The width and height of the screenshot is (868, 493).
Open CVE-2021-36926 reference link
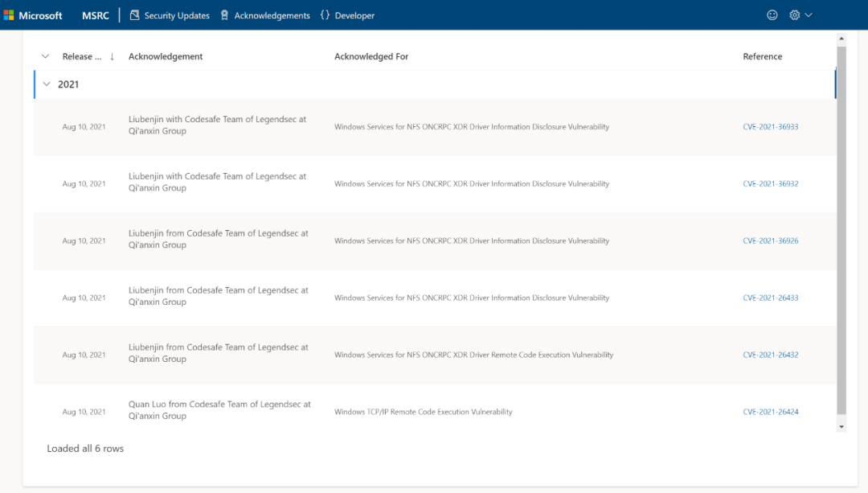(x=771, y=241)
